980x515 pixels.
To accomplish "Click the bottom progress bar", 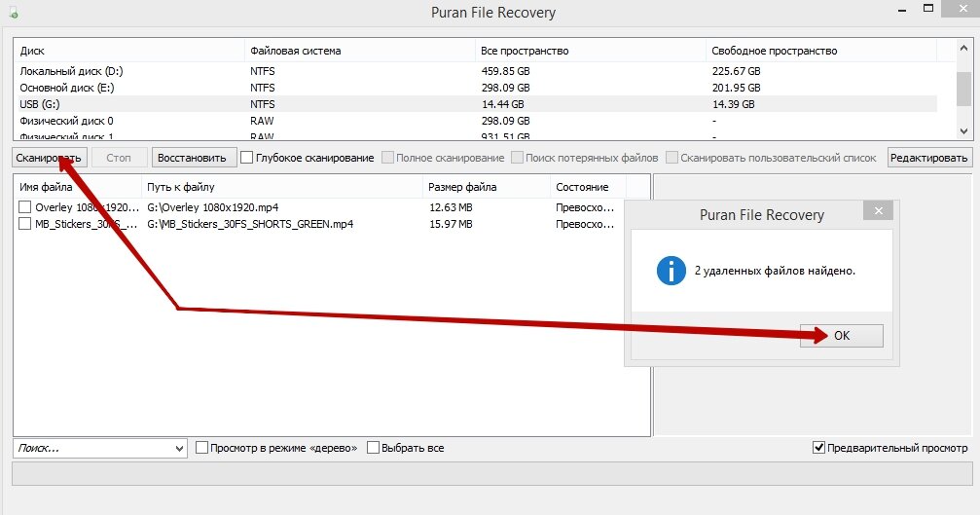I will (492, 473).
